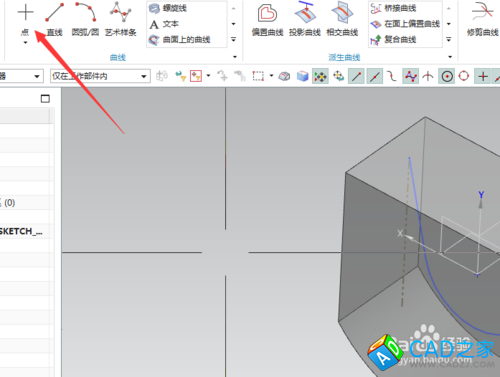Open the 派生曲线 group more-options arrow
Viewport: 500px width, 377px height.
[450, 57]
